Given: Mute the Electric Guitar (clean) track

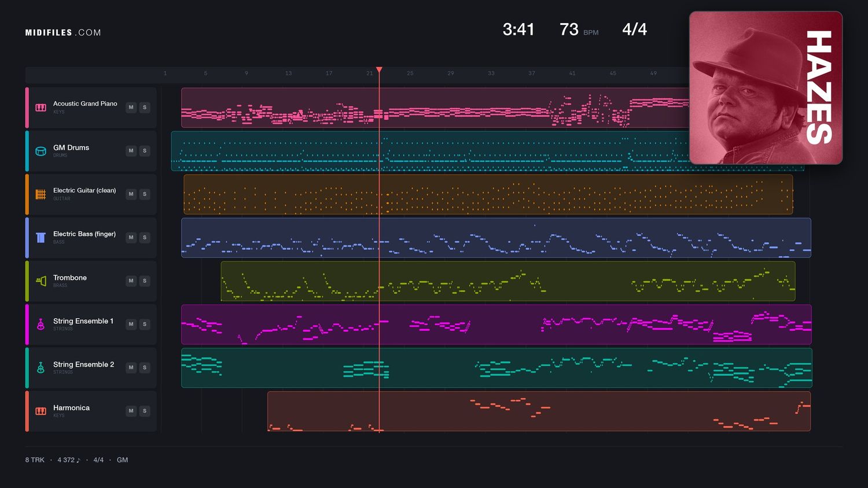Looking at the screenshot, I should (131, 194).
